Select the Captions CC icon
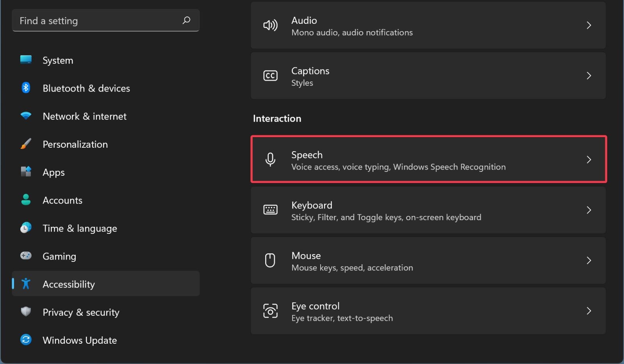The height and width of the screenshot is (364, 624). point(271,76)
